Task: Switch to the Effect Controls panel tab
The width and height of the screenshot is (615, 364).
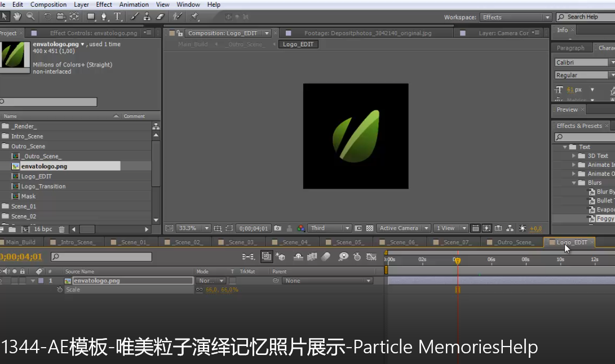Action: click(94, 33)
